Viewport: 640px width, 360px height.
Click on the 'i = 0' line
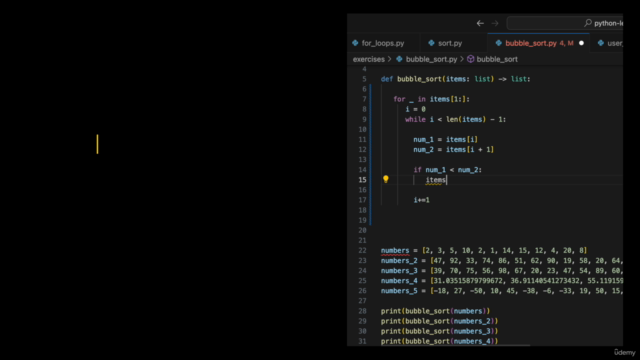416,109
